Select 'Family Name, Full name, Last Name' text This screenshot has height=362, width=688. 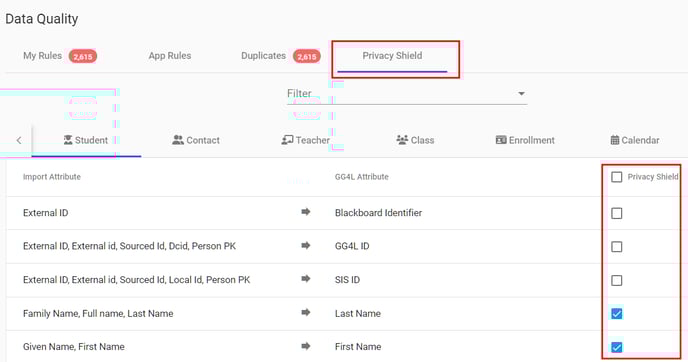tap(98, 314)
